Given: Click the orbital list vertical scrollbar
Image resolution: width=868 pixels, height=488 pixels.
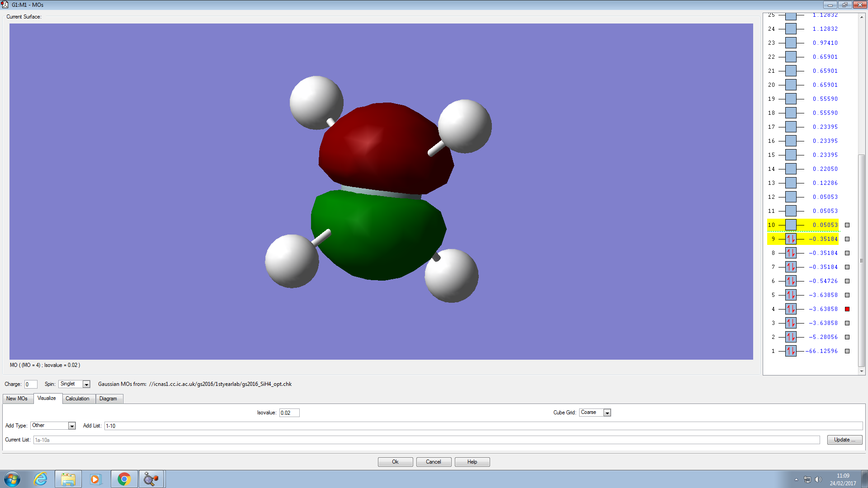Looking at the screenshot, I should pos(862,260).
